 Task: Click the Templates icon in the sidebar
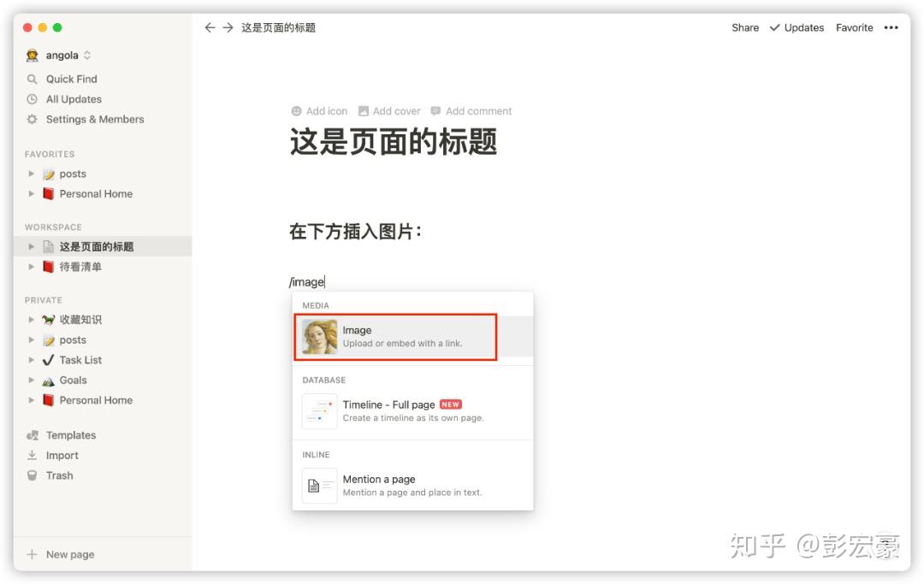pyautogui.click(x=32, y=435)
